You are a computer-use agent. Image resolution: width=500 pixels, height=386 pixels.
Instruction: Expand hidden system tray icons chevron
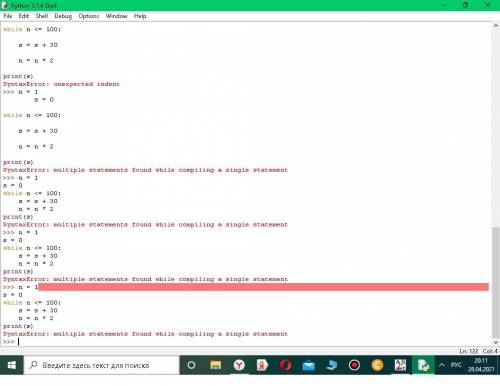442,365
